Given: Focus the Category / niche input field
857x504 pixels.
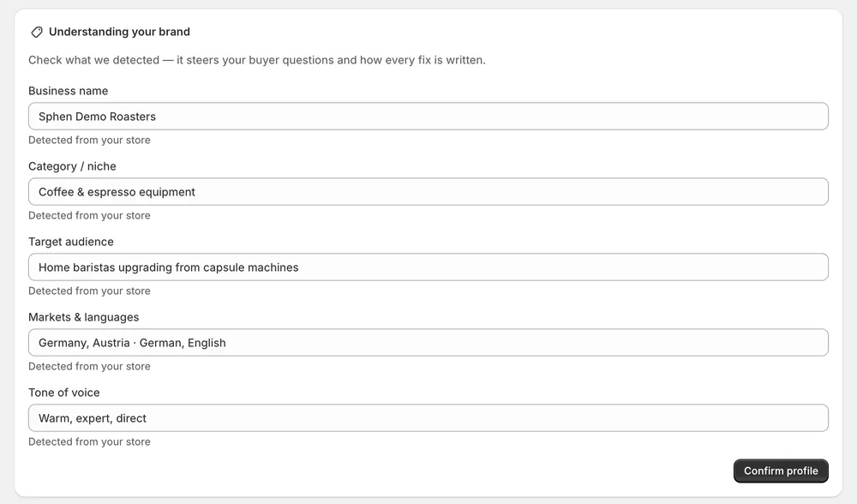Looking at the screenshot, I should [x=428, y=192].
